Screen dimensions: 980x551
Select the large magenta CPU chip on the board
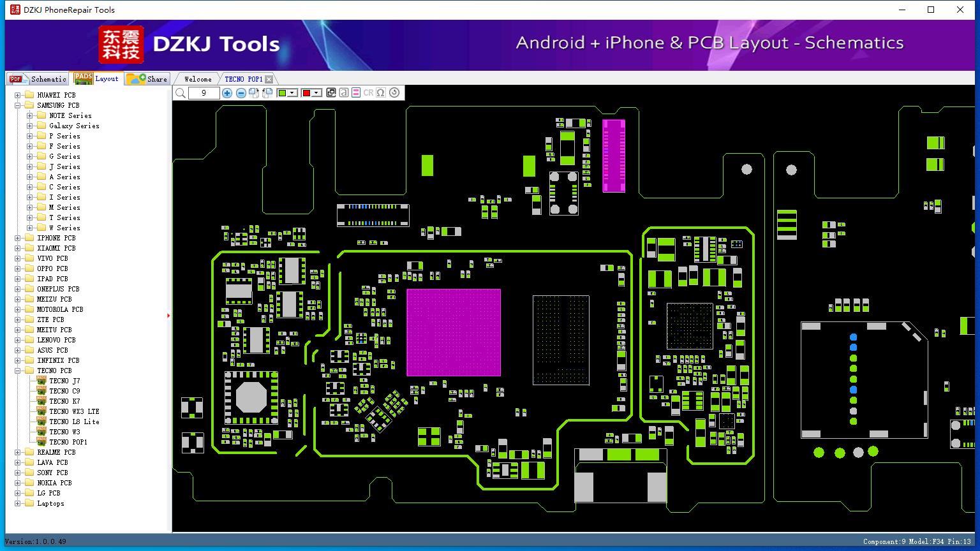coord(454,332)
